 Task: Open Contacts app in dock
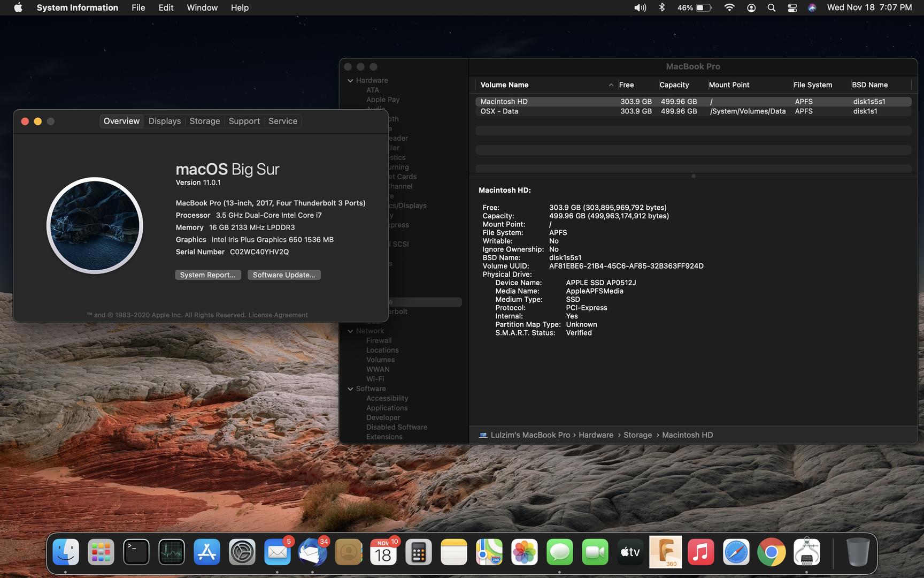[x=348, y=552]
